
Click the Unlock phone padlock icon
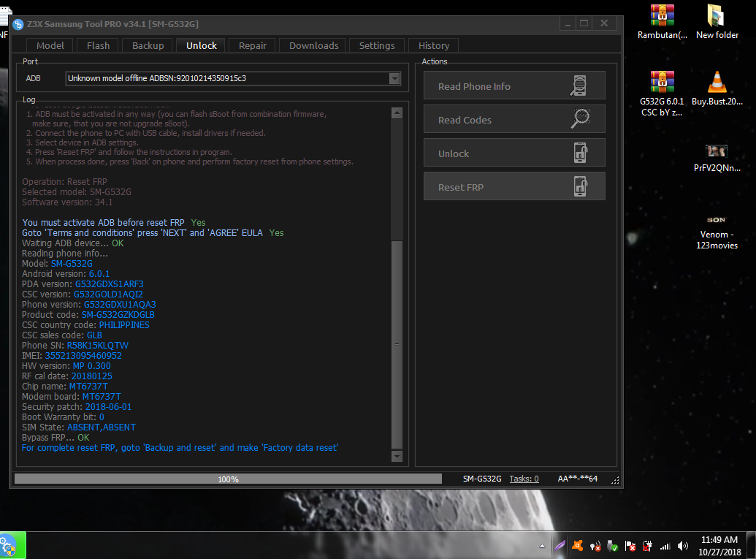(581, 153)
